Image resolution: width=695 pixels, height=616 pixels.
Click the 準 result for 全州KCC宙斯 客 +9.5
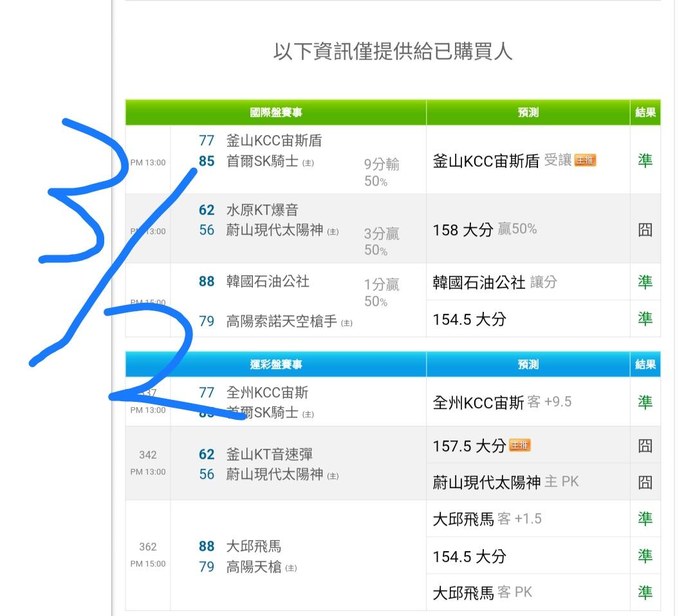(x=645, y=402)
